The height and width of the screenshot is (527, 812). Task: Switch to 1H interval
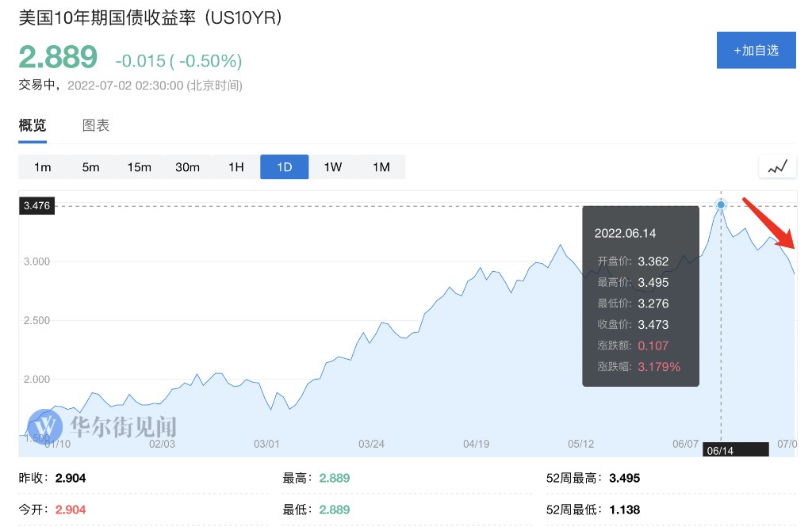pyautogui.click(x=236, y=167)
